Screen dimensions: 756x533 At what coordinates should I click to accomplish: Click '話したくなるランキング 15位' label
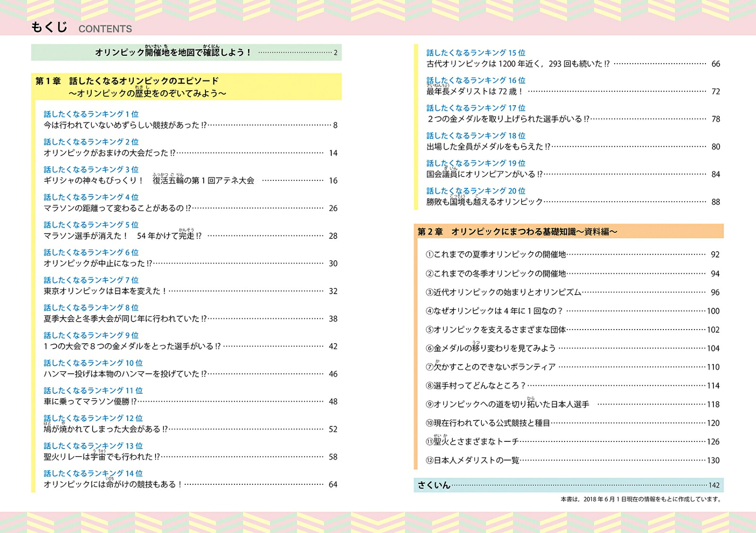[x=476, y=53]
